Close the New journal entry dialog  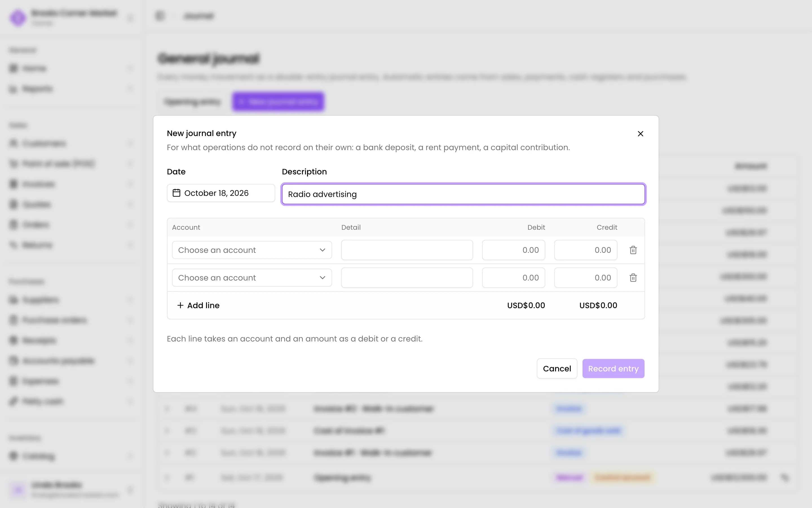click(640, 134)
